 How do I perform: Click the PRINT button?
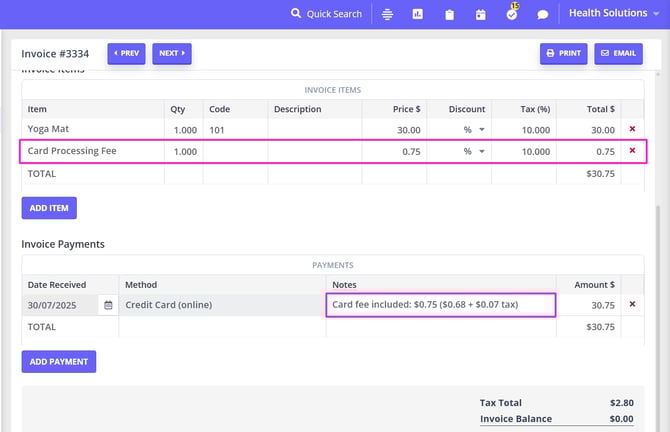coord(564,53)
